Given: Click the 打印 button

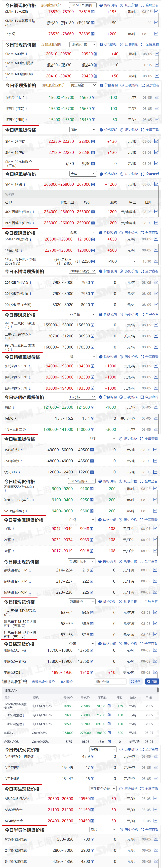Looking at the screenshot, I should tap(152, 681).
